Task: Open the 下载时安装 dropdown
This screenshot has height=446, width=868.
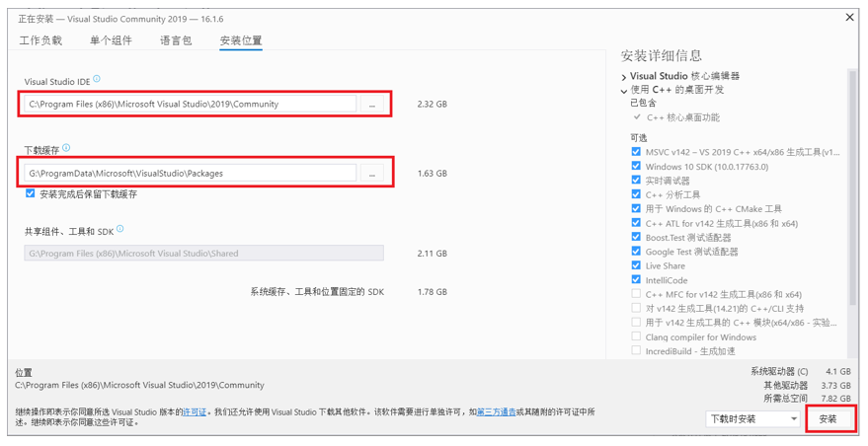Action: pyautogui.click(x=752, y=419)
